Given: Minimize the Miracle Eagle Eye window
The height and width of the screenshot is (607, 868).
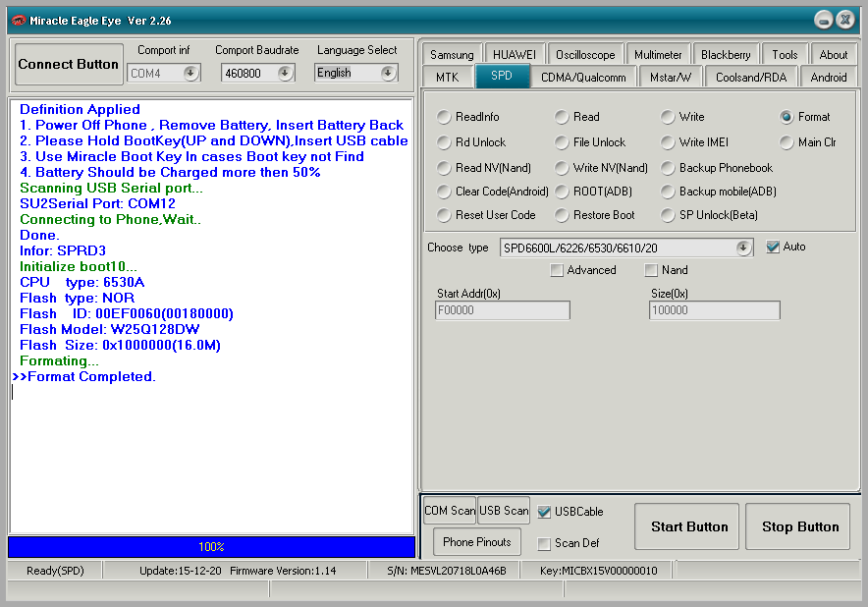Looking at the screenshot, I should coord(823,21).
